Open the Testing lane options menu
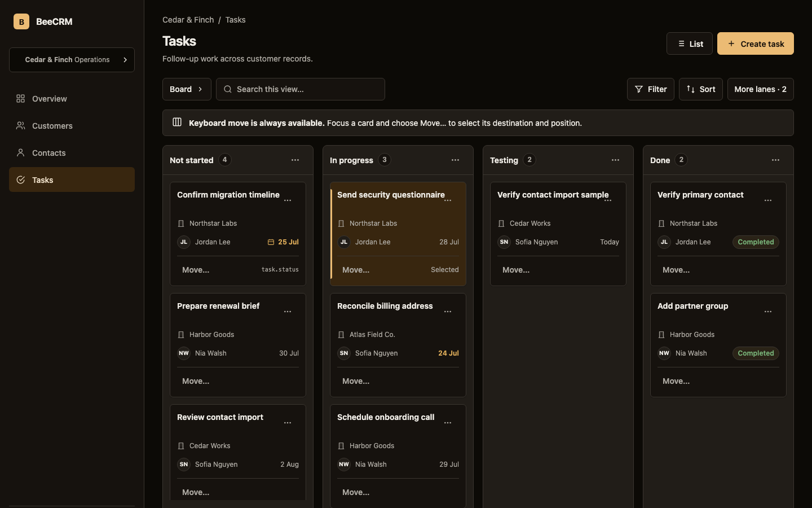The width and height of the screenshot is (812, 508). point(615,160)
